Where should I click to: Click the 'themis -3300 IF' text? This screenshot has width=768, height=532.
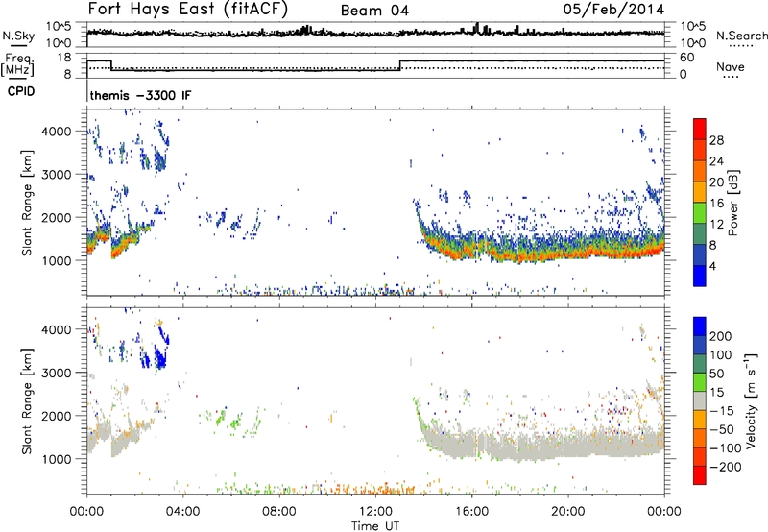(140, 95)
